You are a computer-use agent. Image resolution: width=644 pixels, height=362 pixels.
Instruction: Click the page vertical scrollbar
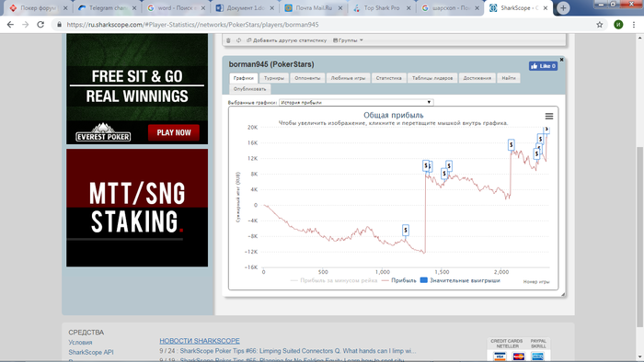click(640, 237)
